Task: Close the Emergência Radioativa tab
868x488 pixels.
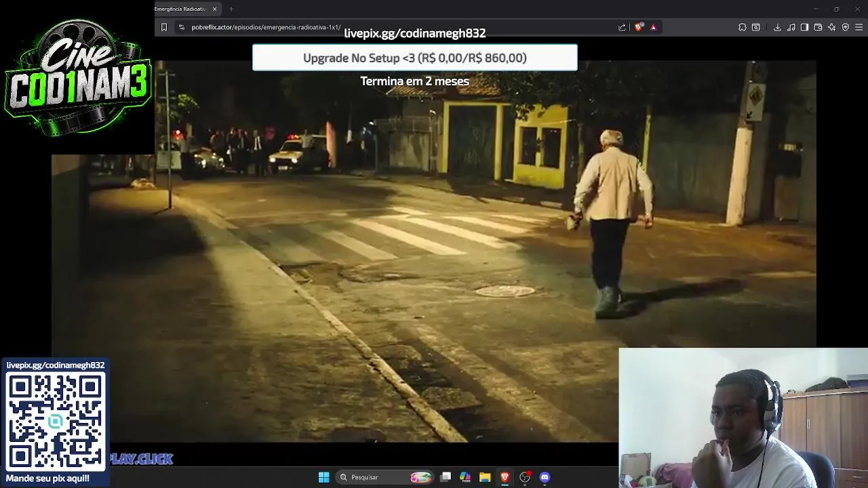Action: [x=215, y=9]
